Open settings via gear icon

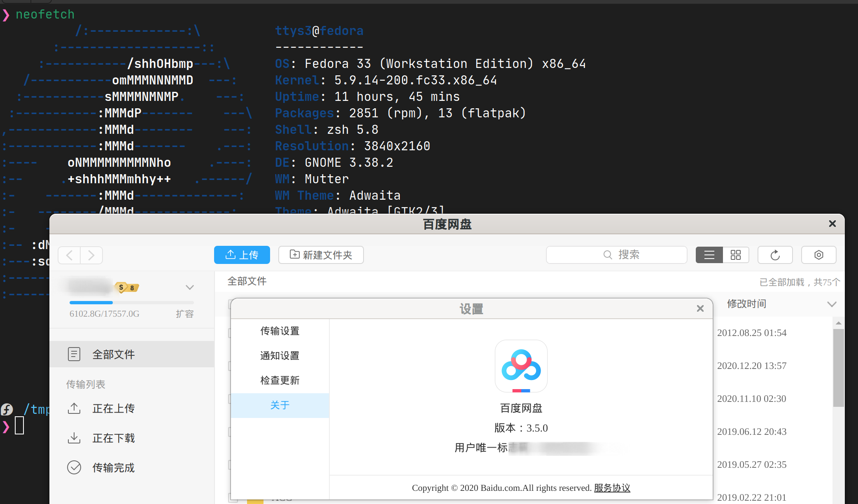click(818, 255)
